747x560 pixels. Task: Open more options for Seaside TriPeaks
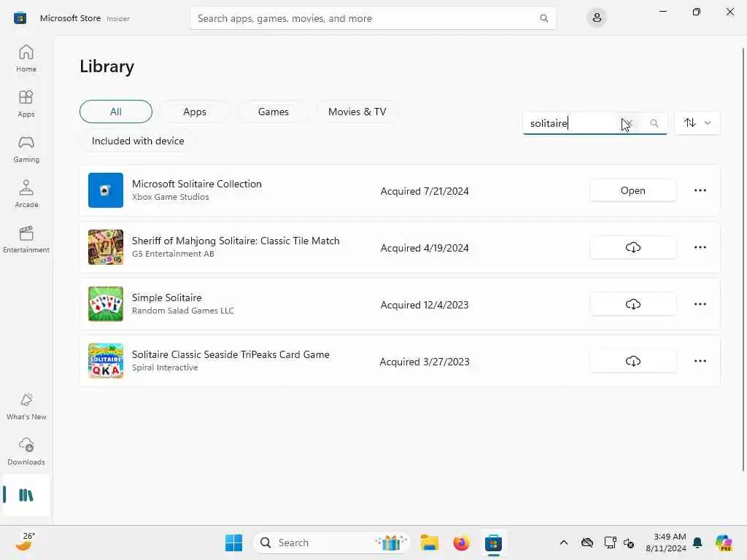700,361
